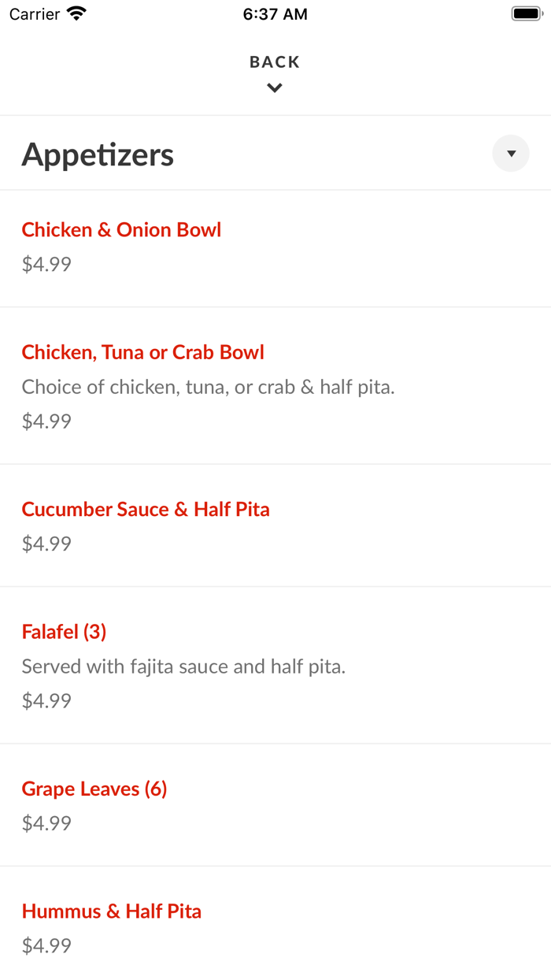Tap the Wi-Fi status icon
Screen dimensions: 551x980
tap(77, 14)
